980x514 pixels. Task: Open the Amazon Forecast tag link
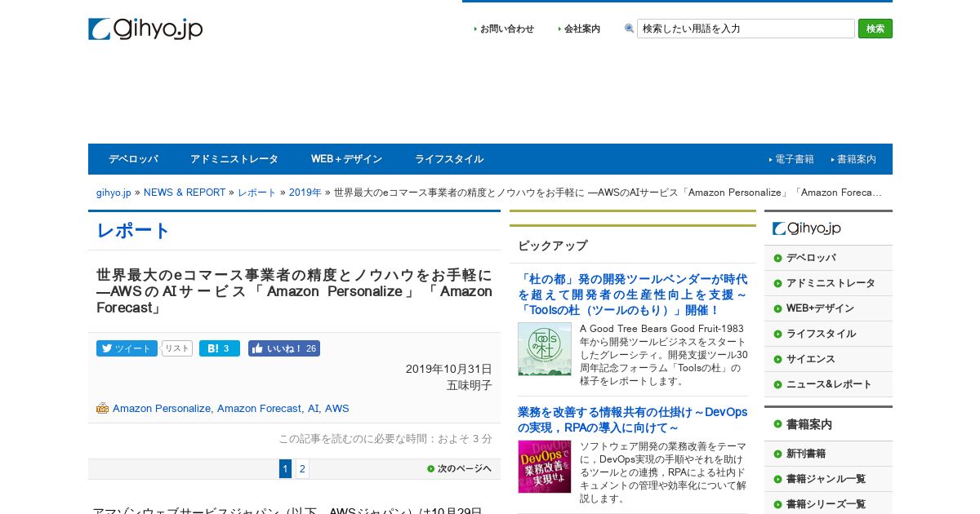(259, 408)
